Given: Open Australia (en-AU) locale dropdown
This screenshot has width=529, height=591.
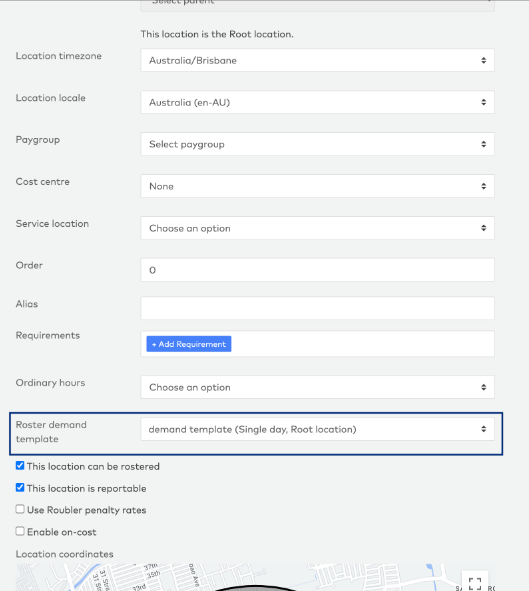Looking at the screenshot, I should point(317,102).
